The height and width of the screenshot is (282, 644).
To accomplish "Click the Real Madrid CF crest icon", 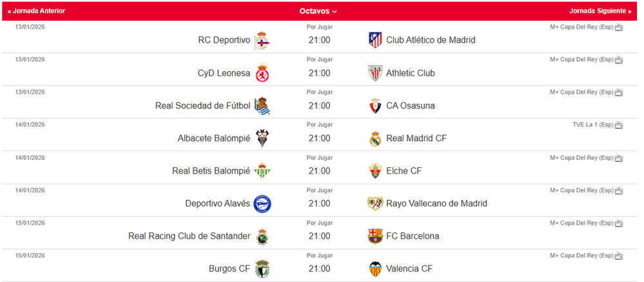I will pos(375,138).
